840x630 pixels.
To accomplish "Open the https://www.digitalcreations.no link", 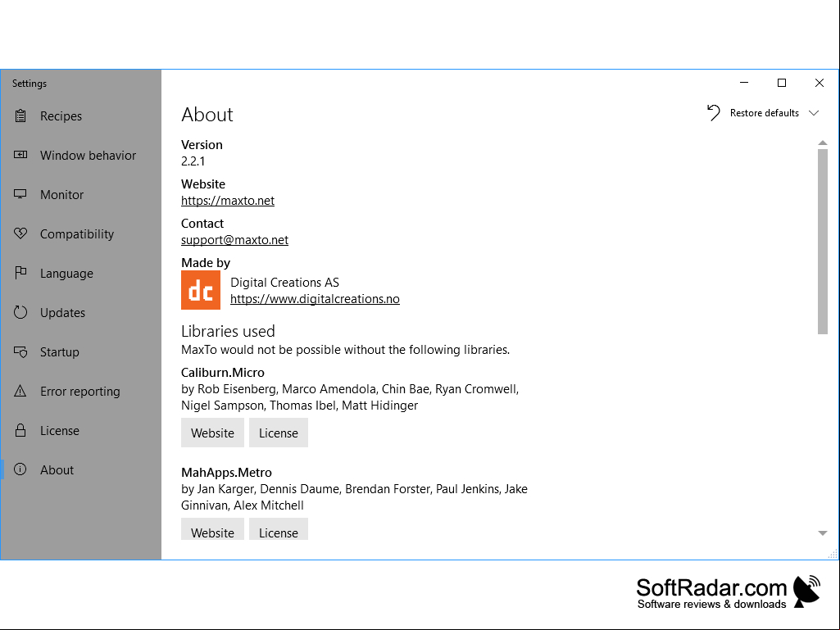I will [x=315, y=299].
